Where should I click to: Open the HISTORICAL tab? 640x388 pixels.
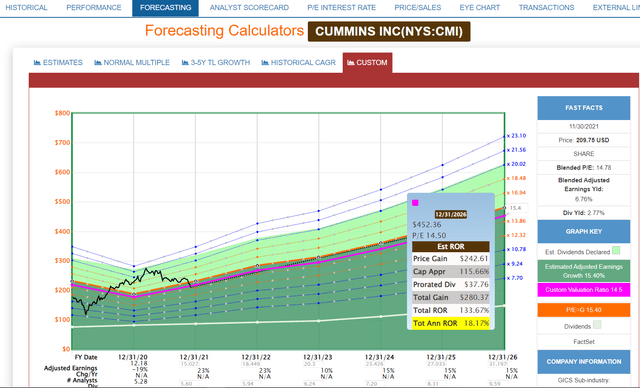click(x=26, y=7)
